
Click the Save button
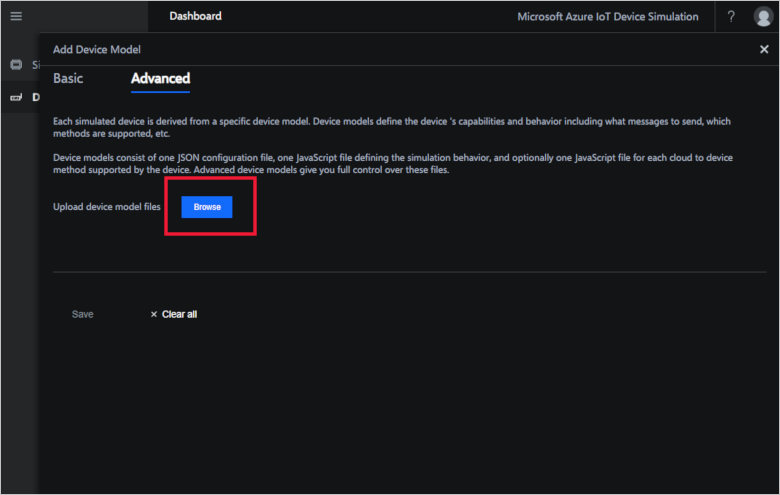[83, 314]
